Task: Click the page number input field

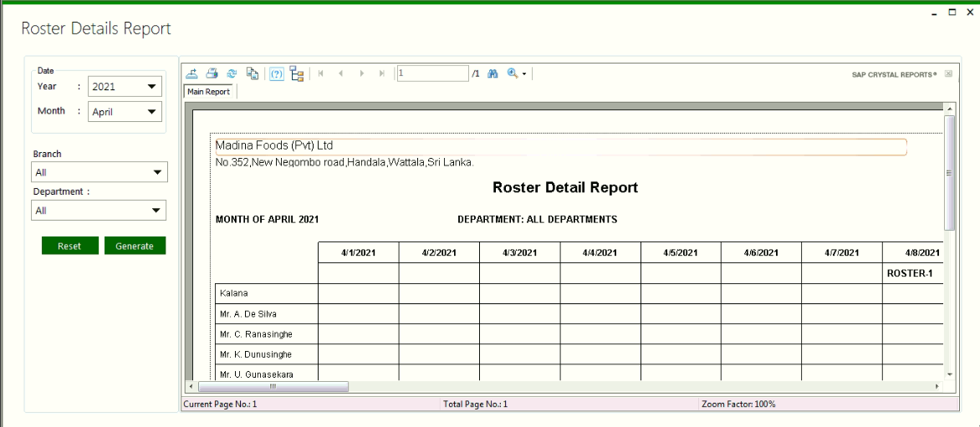Action: tap(432, 74)
